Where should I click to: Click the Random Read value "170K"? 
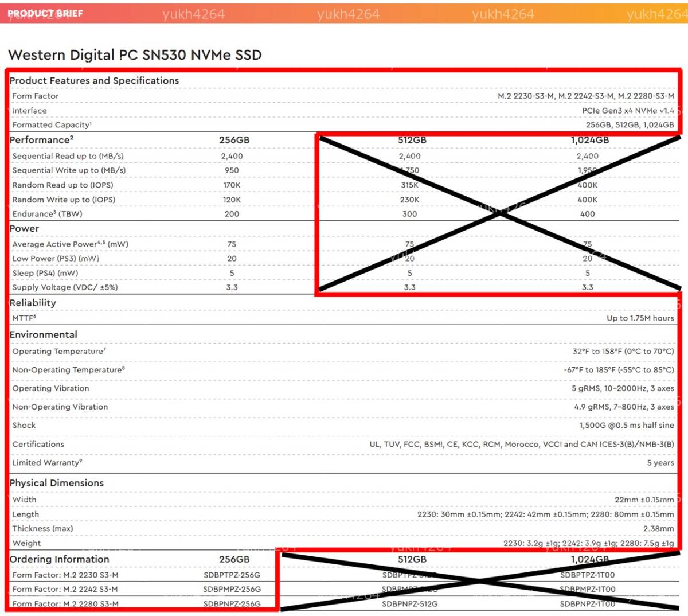coord(232,185)
